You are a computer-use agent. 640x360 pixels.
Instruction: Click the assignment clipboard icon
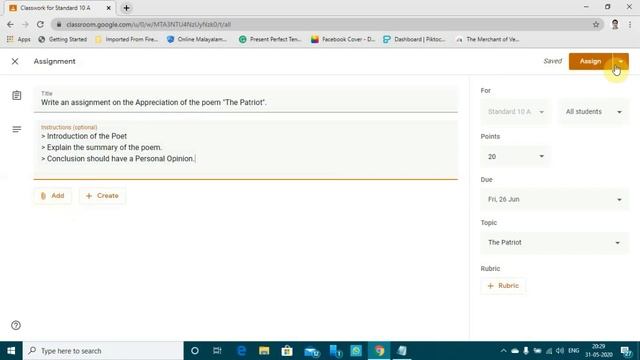pos(17,96)
